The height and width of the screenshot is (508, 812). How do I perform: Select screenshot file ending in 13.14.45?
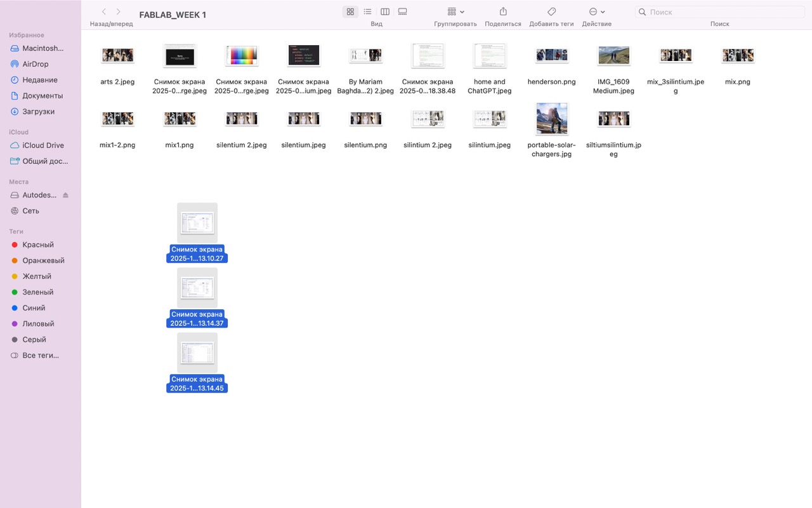point(197,353)
